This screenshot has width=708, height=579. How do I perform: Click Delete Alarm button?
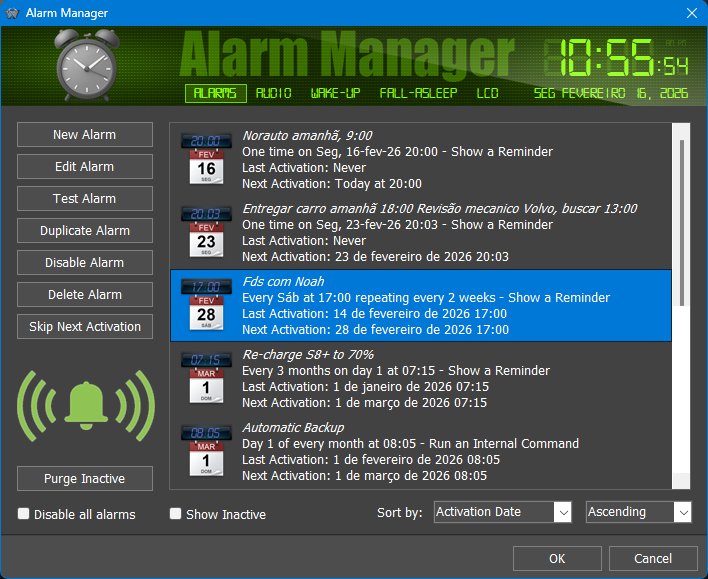coord(85,295)
